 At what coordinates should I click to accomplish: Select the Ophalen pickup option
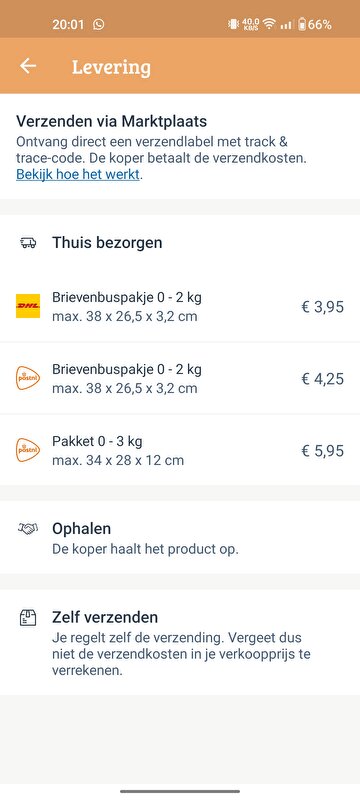coord(180,537)
